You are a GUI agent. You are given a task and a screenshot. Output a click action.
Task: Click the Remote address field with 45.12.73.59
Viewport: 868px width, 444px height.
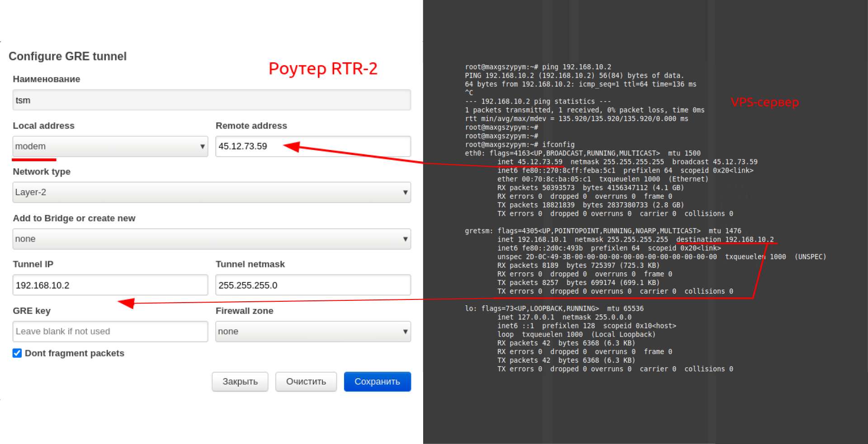pos(313,146)
